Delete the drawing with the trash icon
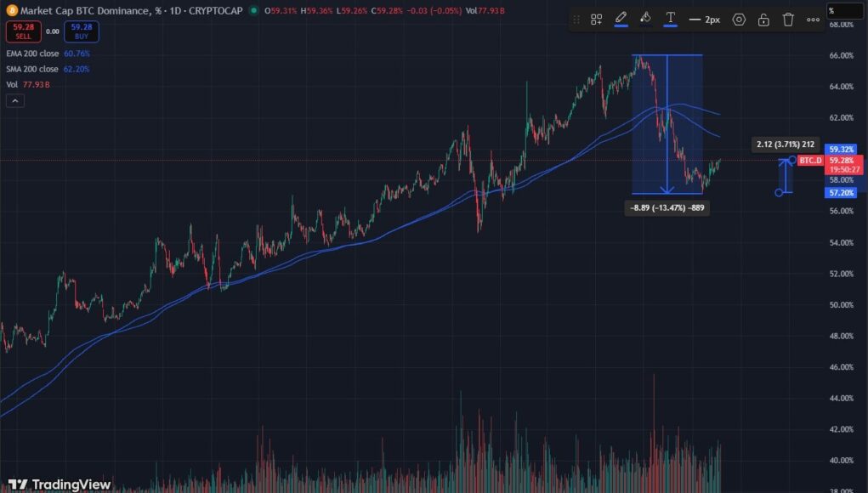The image size is (868, 493). [788, 19]
